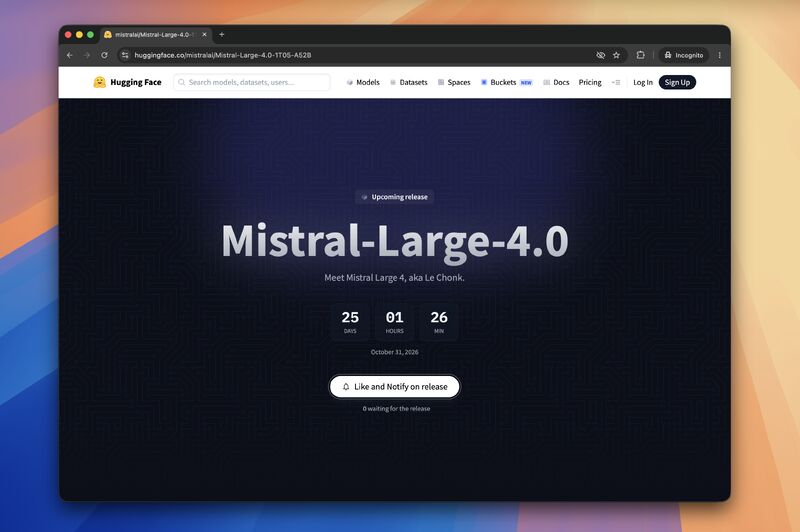The image size is (800, 532).
Task: Click the 01 hours countdown box
Action: coord(394,322)
